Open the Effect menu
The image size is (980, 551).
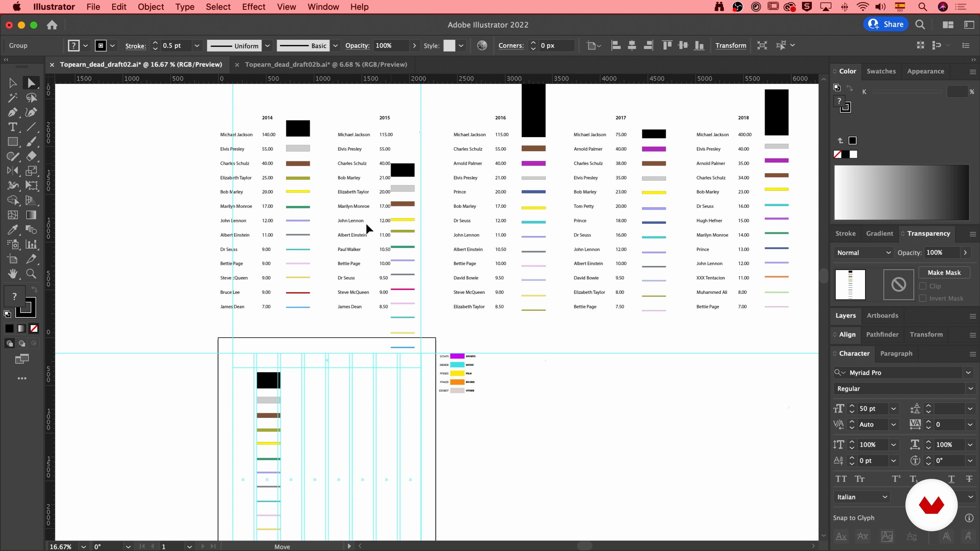(253, 7)
